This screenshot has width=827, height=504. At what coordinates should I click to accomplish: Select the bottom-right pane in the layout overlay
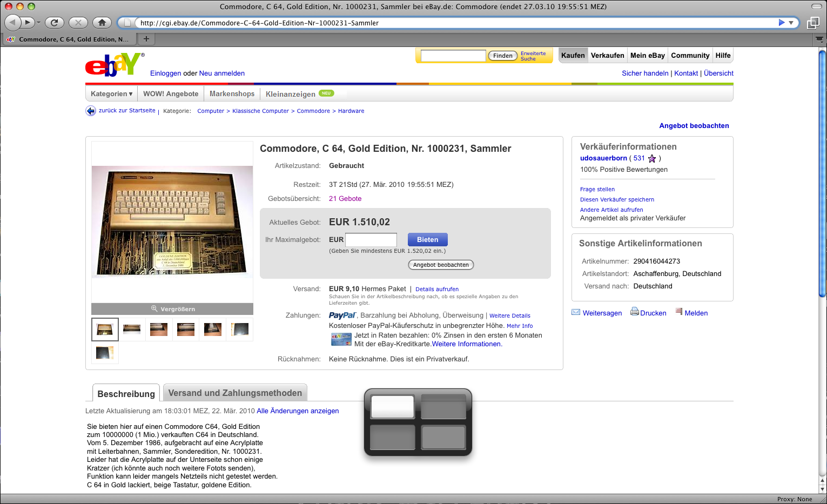coord(443,438)
